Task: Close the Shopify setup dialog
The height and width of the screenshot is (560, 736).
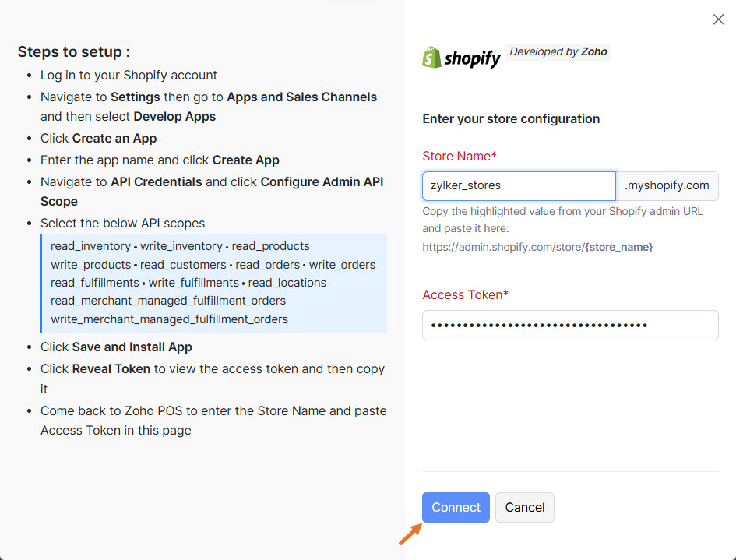Action: pyautogui.click(x=718, y=19)
